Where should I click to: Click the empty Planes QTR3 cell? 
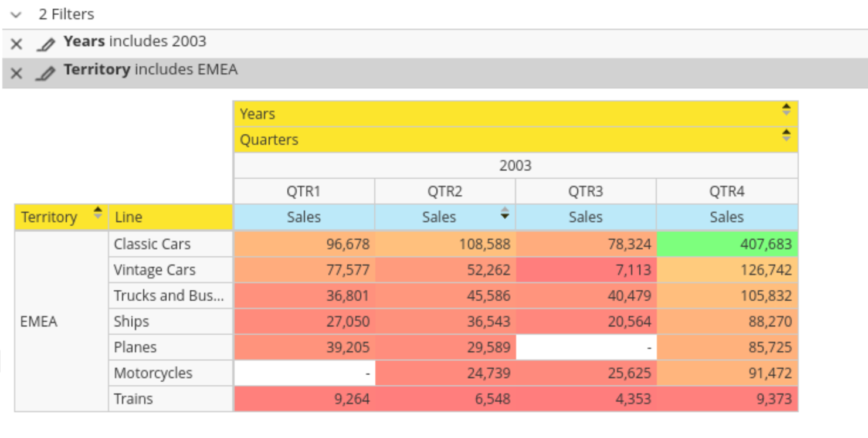(585, 347)
